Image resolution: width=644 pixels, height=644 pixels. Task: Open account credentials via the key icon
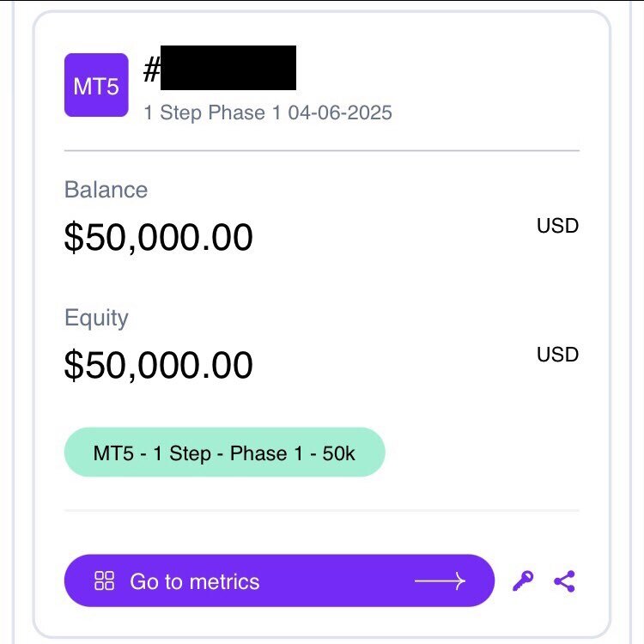click(522, 581)
